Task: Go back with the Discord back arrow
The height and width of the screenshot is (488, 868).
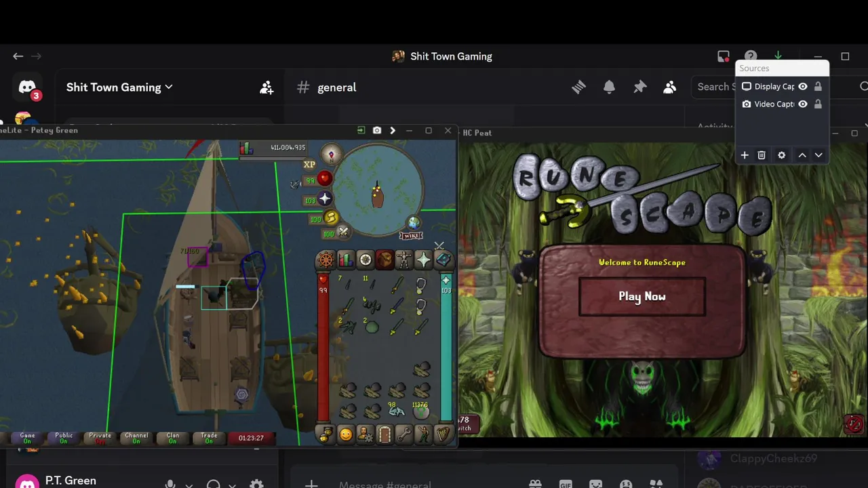Action: (x=18, y=56)
